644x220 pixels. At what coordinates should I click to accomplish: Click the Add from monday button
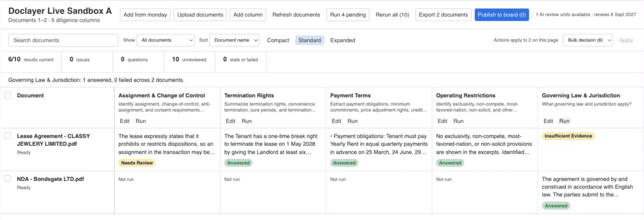coord(145,15)
